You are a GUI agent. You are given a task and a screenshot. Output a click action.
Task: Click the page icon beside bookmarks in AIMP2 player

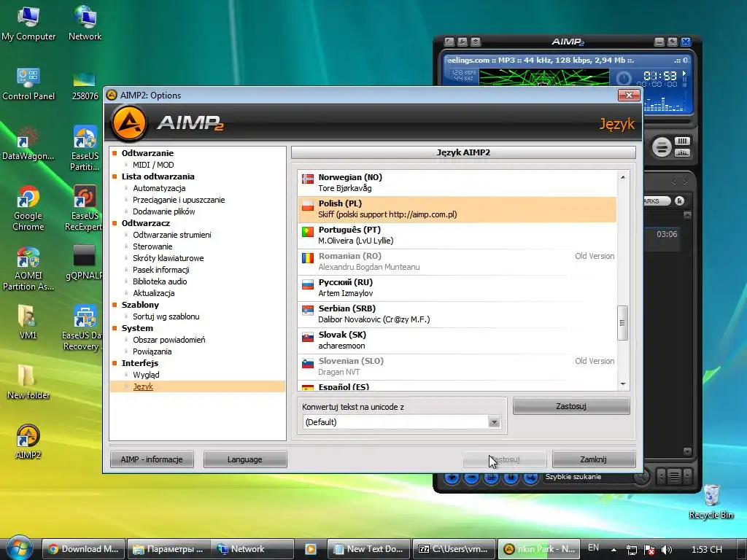pyautogui.click(x=680, y=201)
